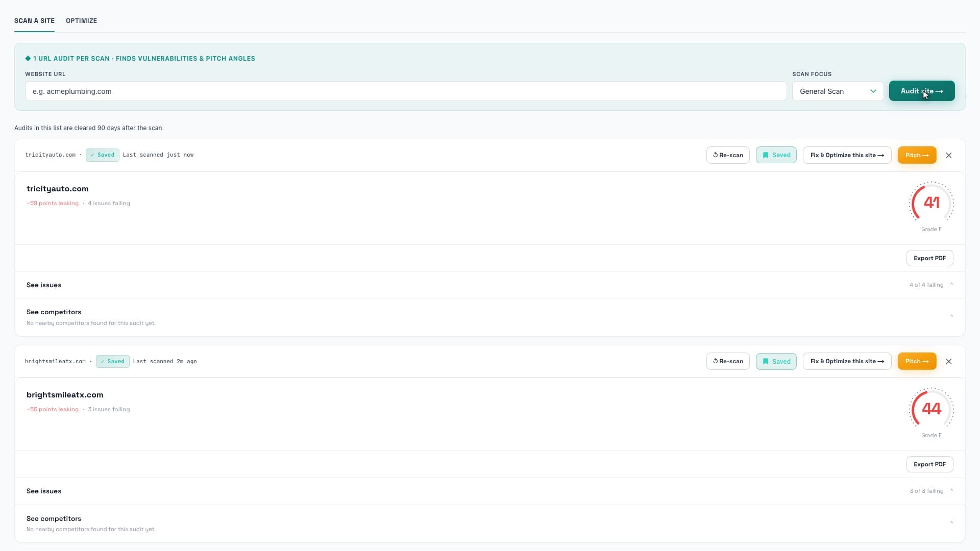Viewport: 980px width, 551px height.
Task: Click the '3 issues failing' text
Action: pyautogui.click(x=109, y=409)
